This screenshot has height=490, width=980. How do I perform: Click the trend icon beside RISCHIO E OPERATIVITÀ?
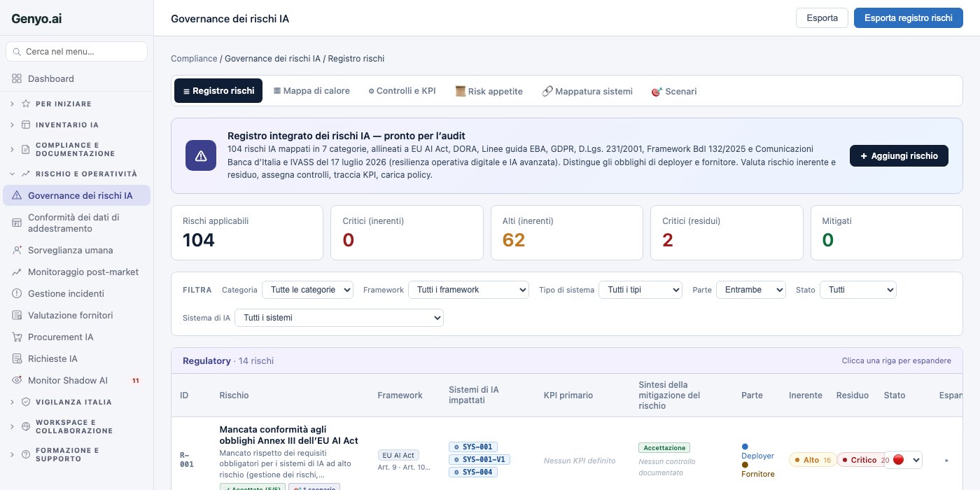[x=26, y=174]
